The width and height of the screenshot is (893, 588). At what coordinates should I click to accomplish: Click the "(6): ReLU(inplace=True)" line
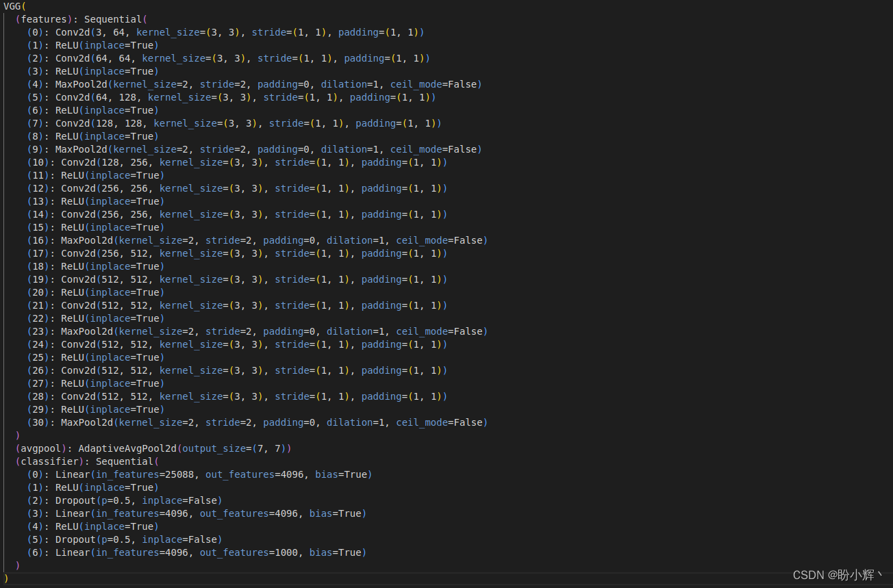(93, 110)
